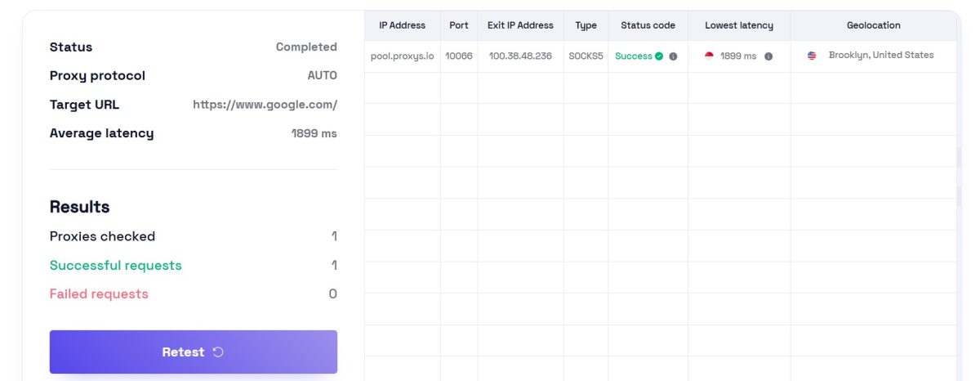
Task: Click the green Success checkmark icon
Action: pyautogui.click(x=659, y=56)
